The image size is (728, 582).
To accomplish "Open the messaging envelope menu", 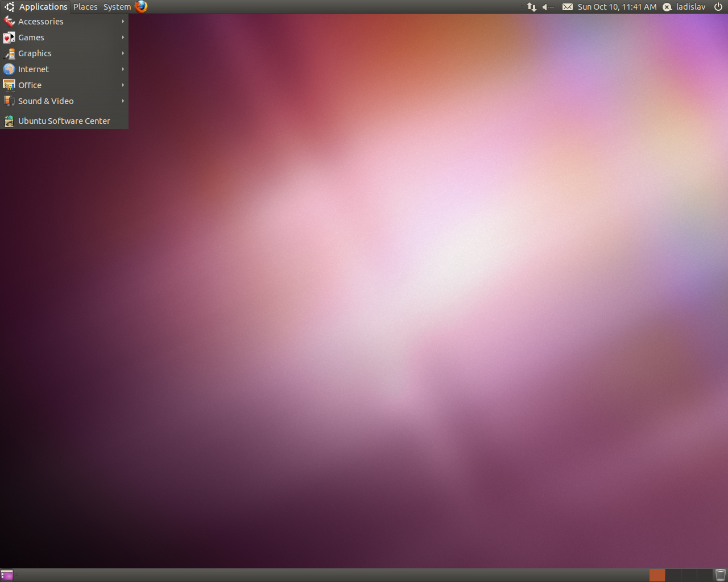I will click(568, 7).
